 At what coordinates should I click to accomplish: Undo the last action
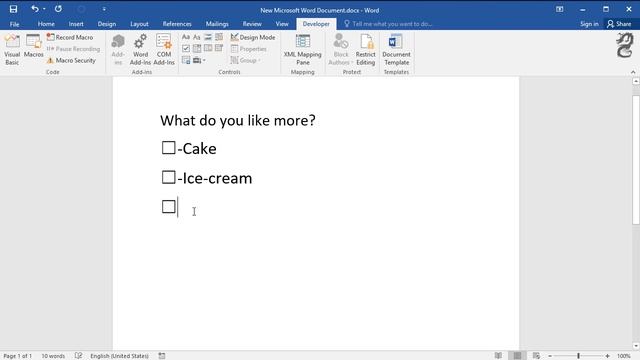pyautogui.click(x=35, y=9)
